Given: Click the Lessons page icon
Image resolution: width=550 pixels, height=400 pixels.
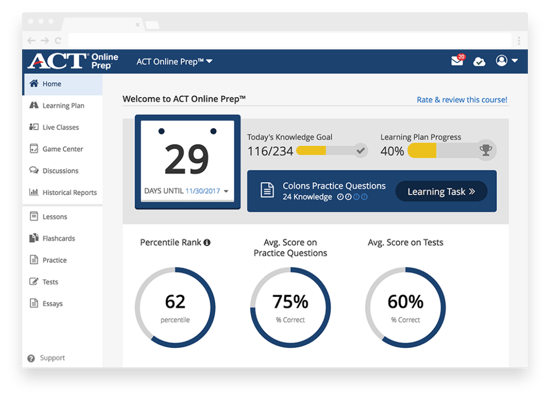Looking at the screenshot, I should pos(34,216).
